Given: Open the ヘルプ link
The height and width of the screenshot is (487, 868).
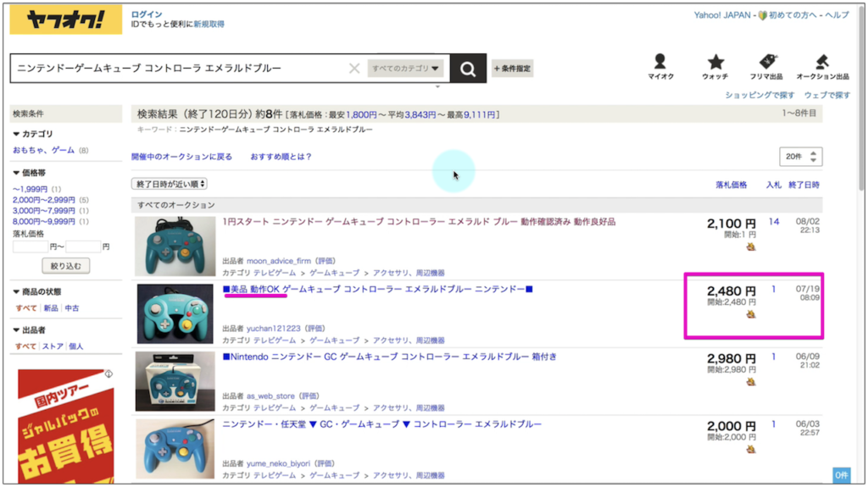Looking at the screenshot, I should point(837,15).
